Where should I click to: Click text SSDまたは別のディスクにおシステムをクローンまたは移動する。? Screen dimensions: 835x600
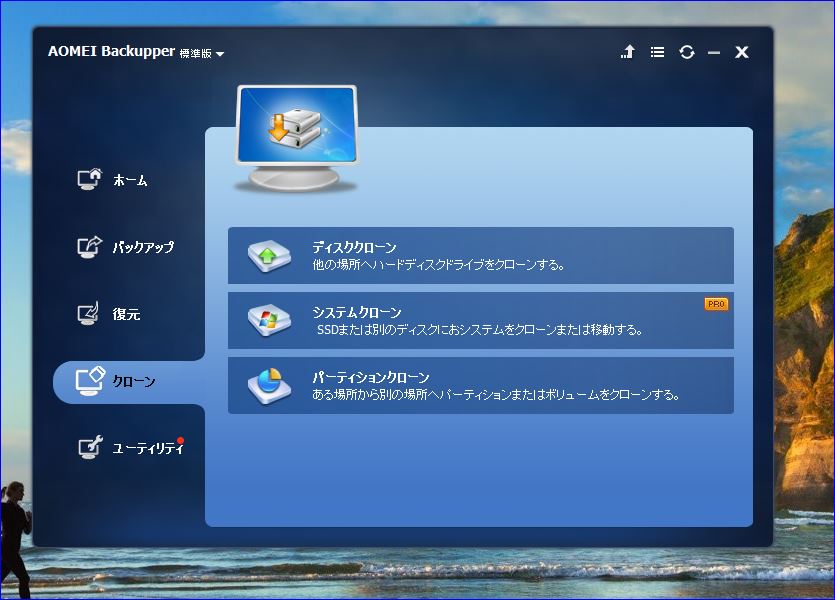click(x=480, y=330)
